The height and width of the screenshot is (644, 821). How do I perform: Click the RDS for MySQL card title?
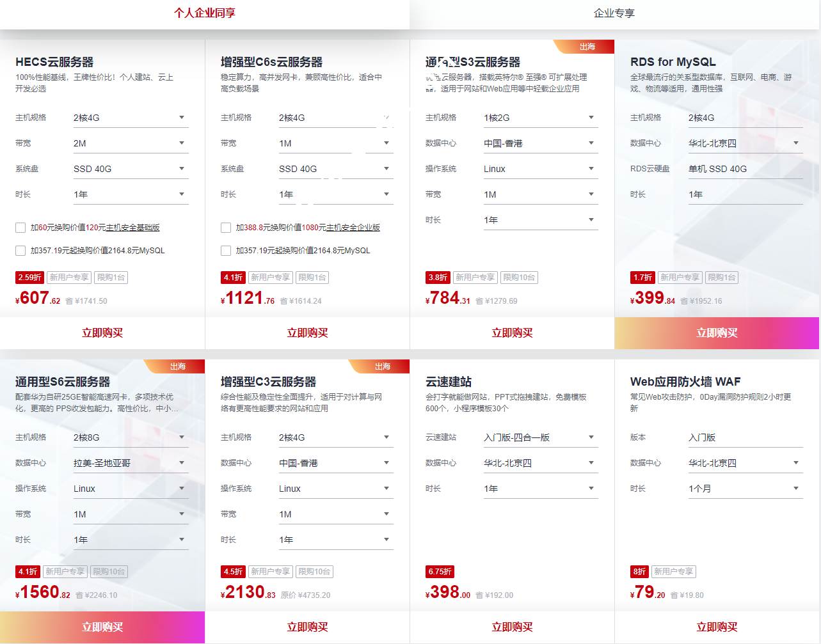pyautogui.click(x=673, y=62)
